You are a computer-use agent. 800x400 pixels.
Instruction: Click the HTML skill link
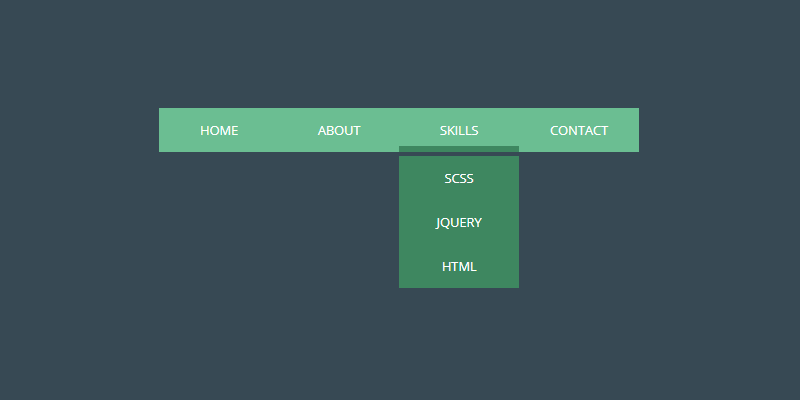coord(459,266)
